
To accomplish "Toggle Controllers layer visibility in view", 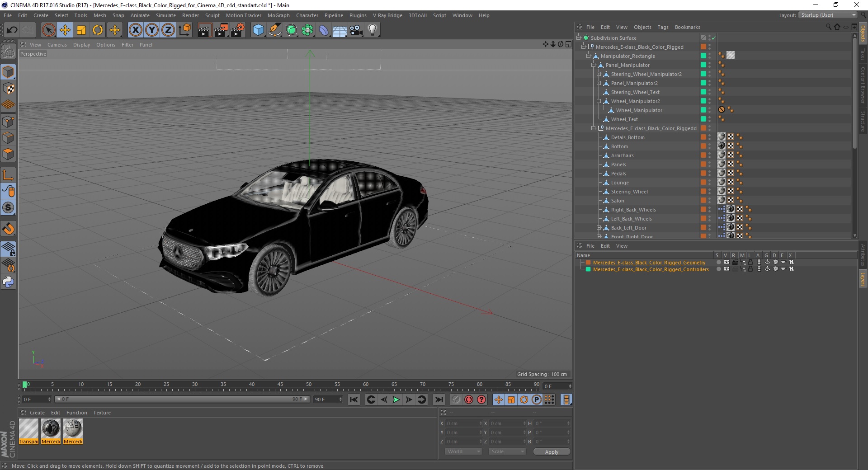I will coord(726,269).
